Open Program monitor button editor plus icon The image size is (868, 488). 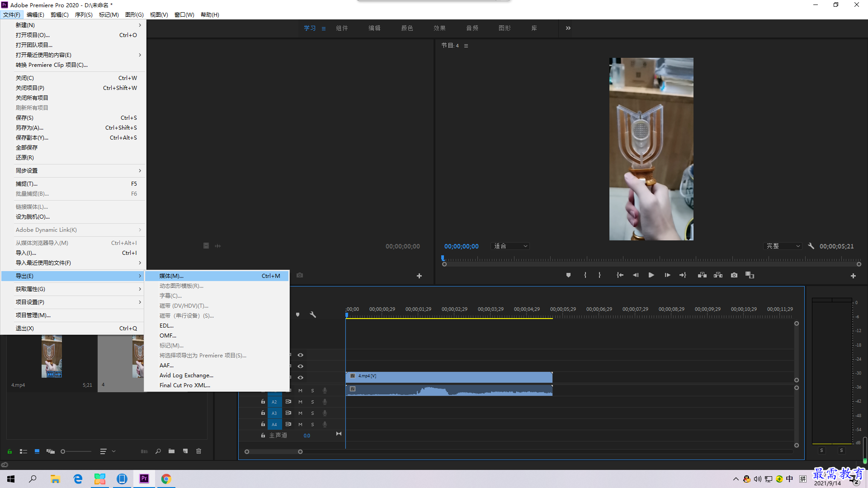853,276
